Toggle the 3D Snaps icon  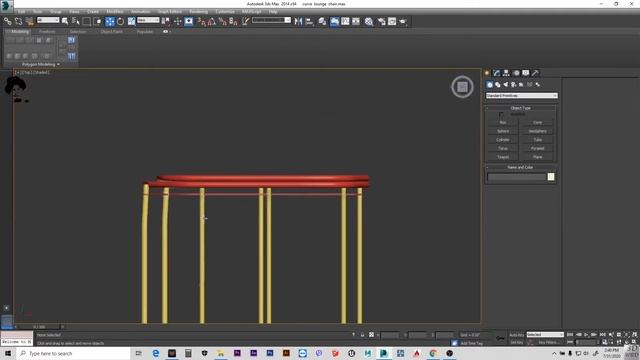coord(202,21)
